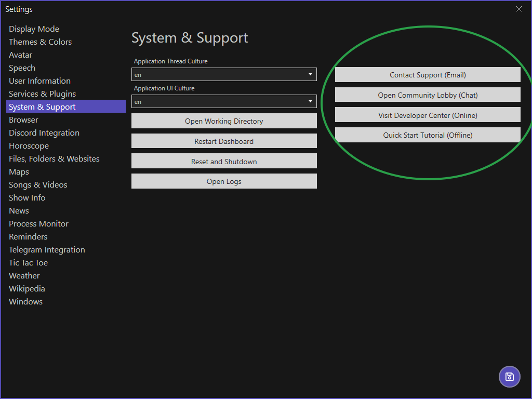Screen dimensions: 532x399
Task: Open Logs from System settings
Action: coord(224,181)
